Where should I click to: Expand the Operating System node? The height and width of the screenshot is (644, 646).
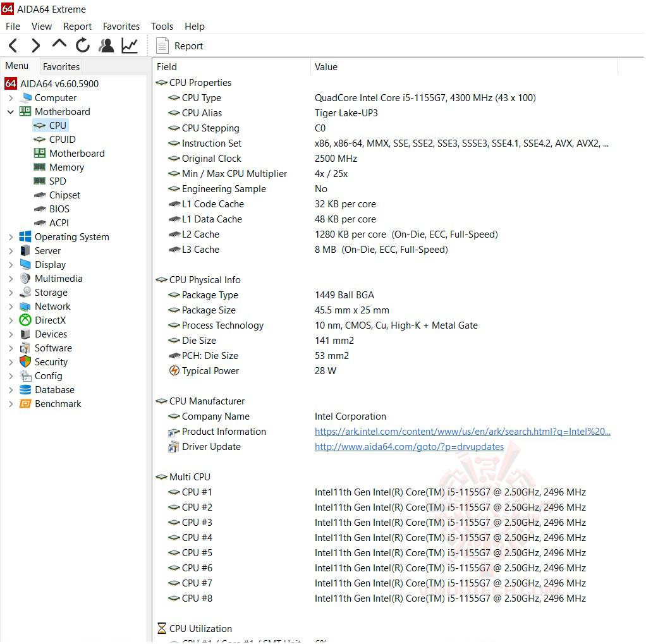click(x=11, y=237)
